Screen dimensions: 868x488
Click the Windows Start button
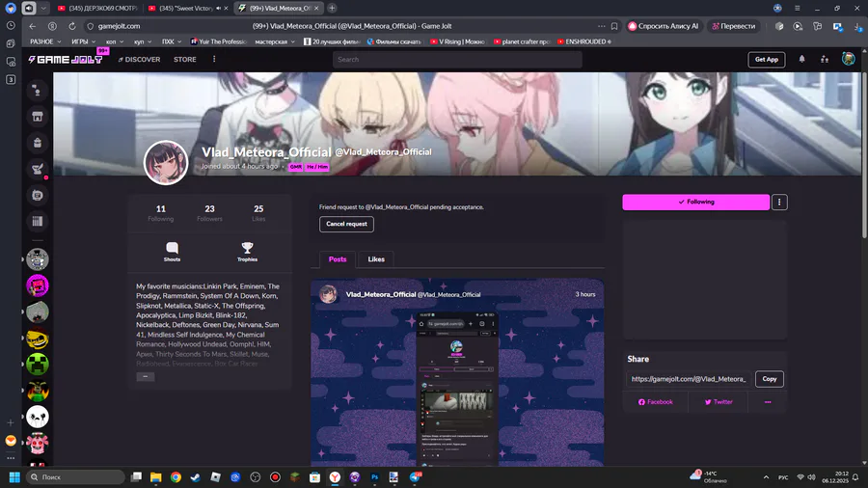tap(14, 477)
